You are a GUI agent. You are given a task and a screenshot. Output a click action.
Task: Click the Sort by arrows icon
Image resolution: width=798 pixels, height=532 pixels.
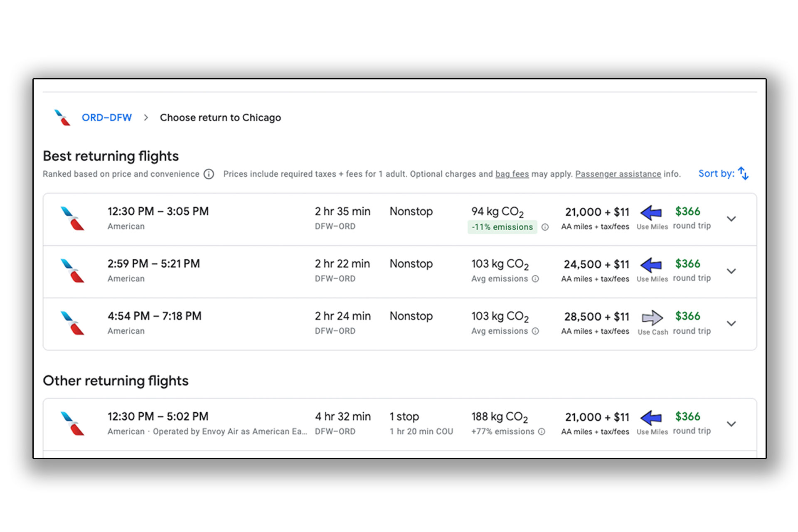743,173
